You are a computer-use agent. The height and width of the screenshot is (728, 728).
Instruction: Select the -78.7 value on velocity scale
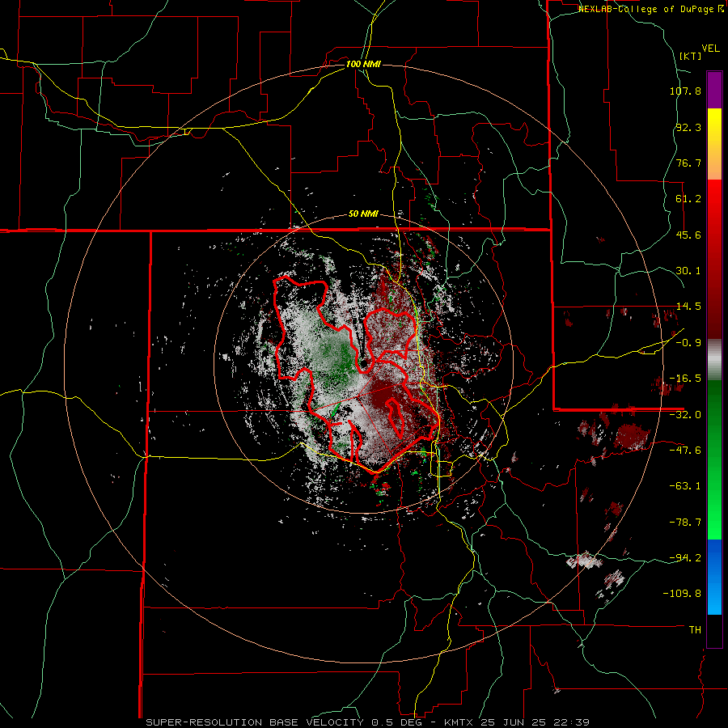click(685, 523)
